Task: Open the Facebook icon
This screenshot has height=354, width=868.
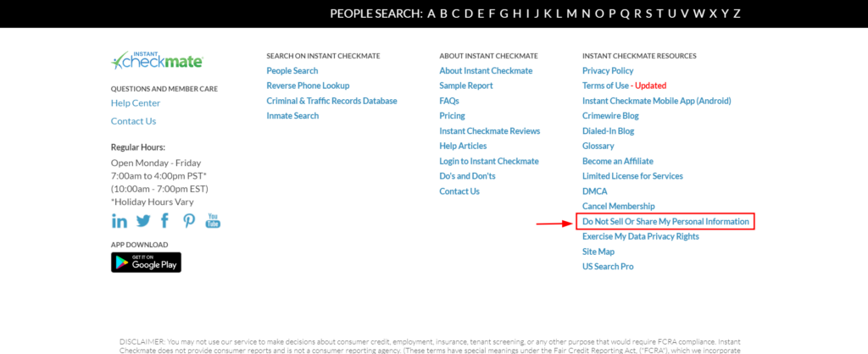Action: 164,221
